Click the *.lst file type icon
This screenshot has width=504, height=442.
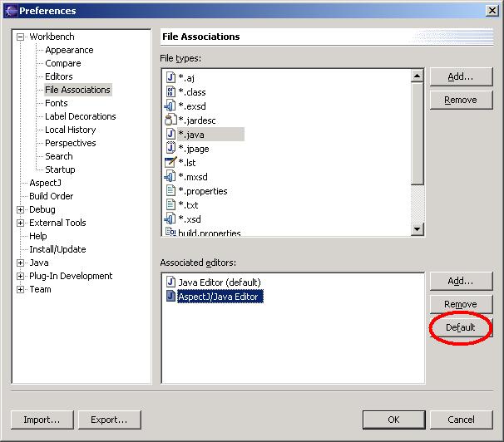click(x=170, y=162)
